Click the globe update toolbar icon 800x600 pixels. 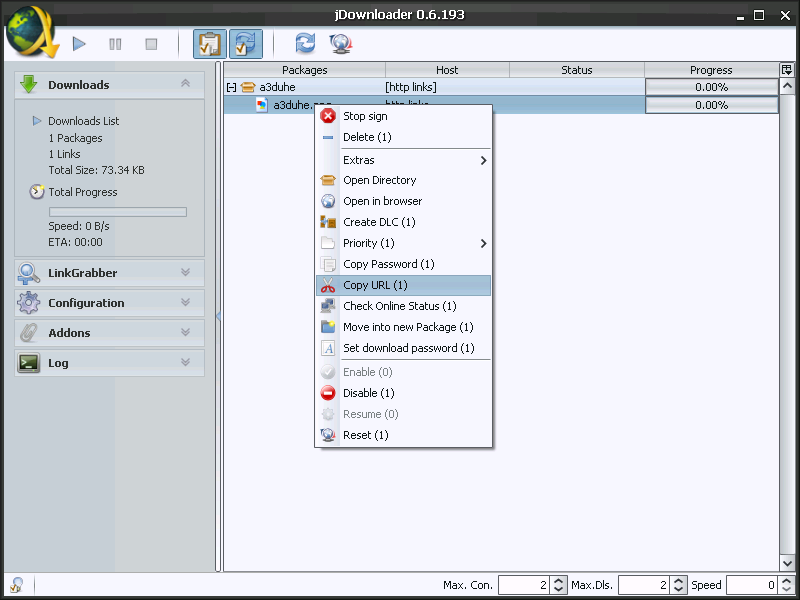pos(341,43)
